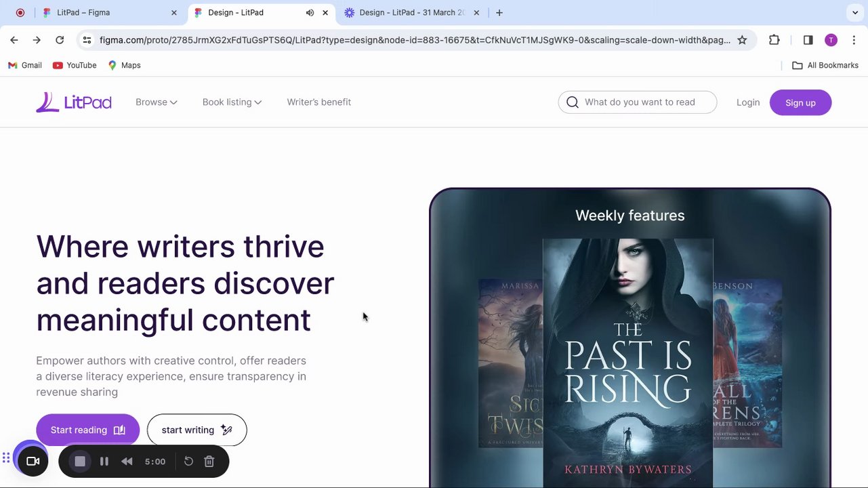
Task: Click the purple Sign up button
Action: click(x=800, y=102)
